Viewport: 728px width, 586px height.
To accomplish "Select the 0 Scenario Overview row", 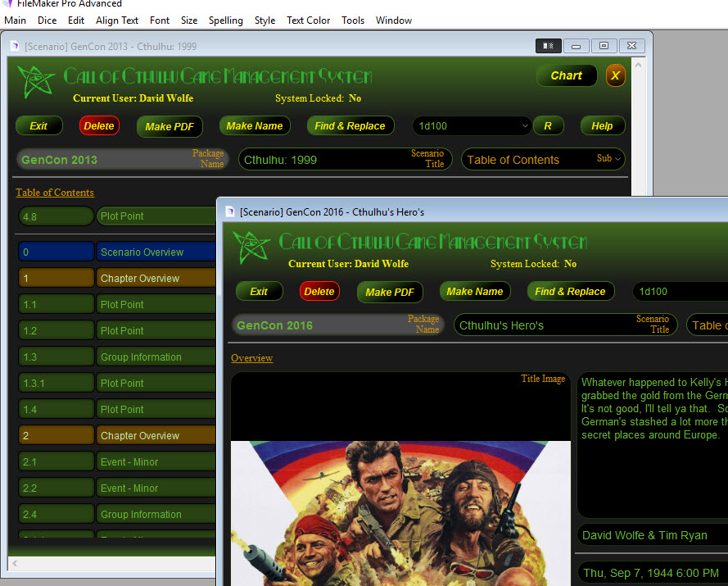I will (x=117, y=252).
